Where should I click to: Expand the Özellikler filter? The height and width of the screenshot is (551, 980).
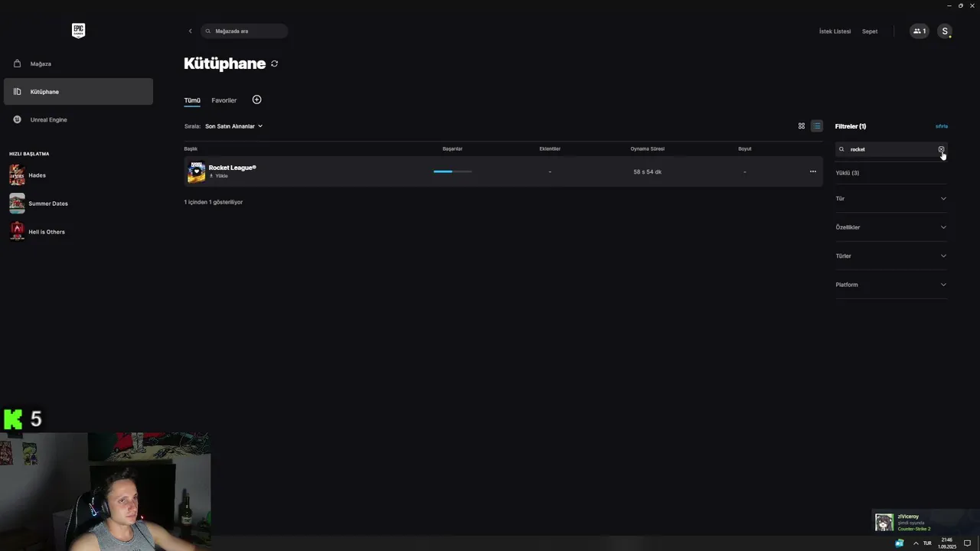(891, 227)
